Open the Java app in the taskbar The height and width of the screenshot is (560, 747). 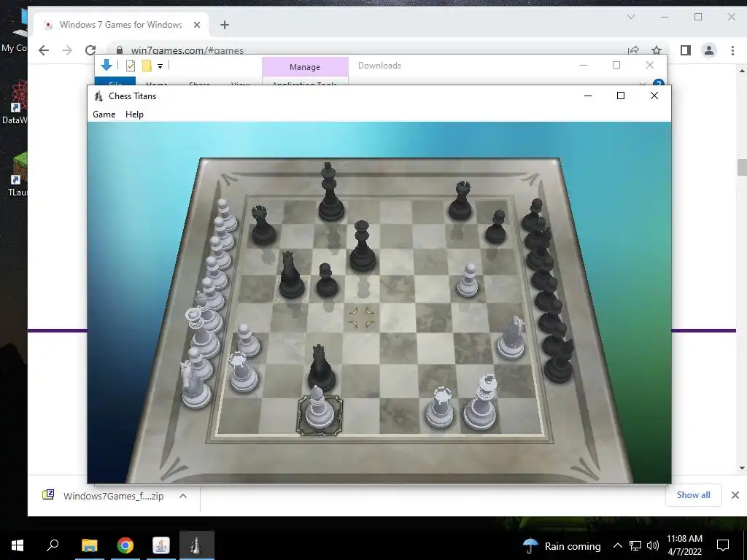pyautogui.click(x=161, y=545)
